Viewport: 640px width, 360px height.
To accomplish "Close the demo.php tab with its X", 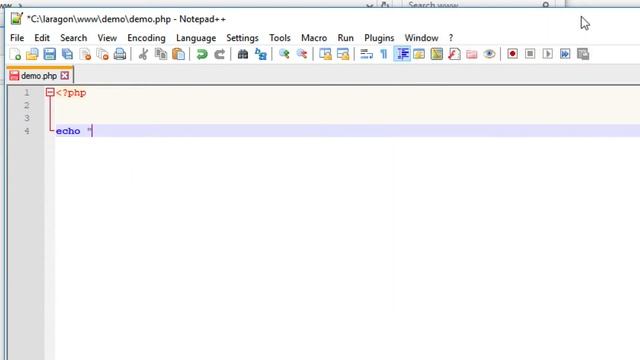I will click(x=64, y=76).
